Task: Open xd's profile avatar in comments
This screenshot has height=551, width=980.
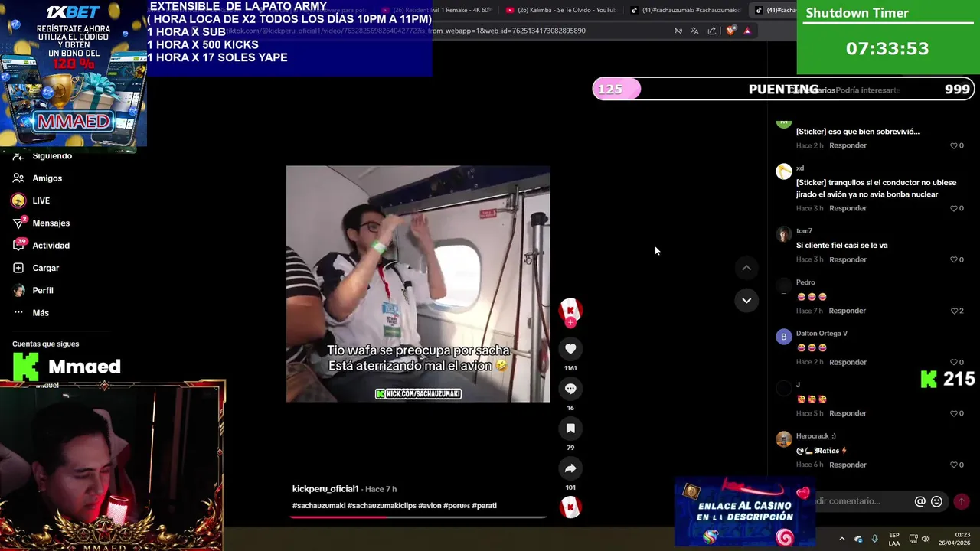Action: tap(783, 172)
